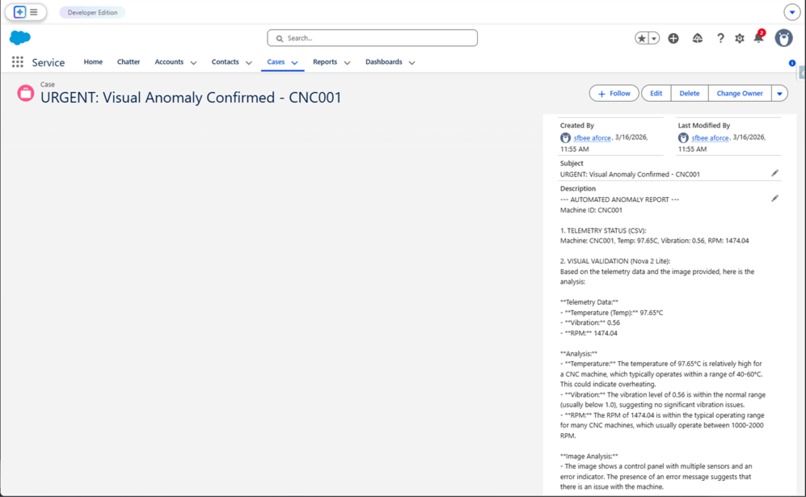Select the Cases tab
Image resolution: width=806 pixels, height=497 pixels.
[x=276, y=62]
